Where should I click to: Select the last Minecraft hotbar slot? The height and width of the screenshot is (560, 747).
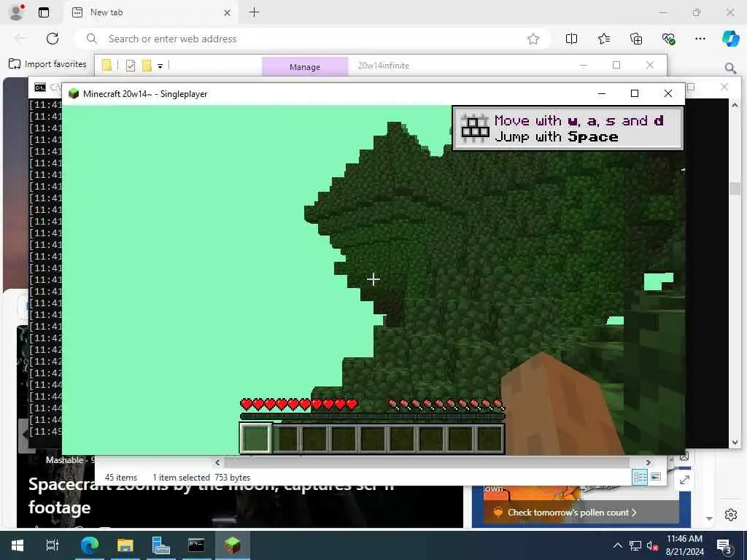(x=489, y=438)
